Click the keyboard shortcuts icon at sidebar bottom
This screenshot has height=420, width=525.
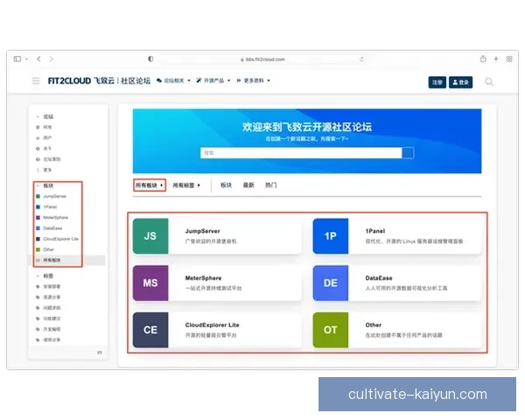pos(100,353)
